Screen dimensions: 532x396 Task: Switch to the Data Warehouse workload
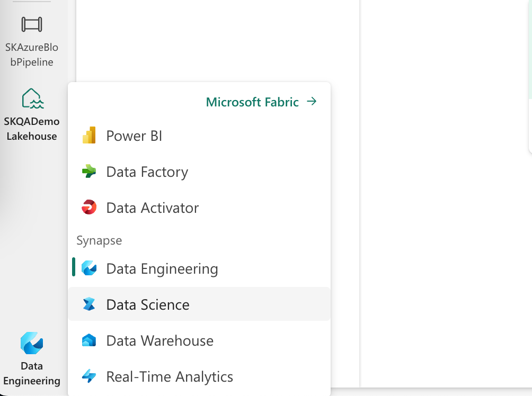(x=159, y=340)
